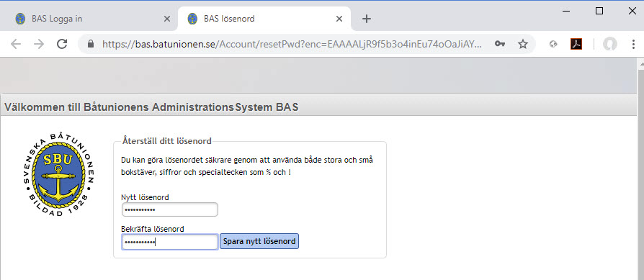The width and height of the screenshot is (644, 280).
Task: Bookmark page with the star icon
Action: click(522, 44)
